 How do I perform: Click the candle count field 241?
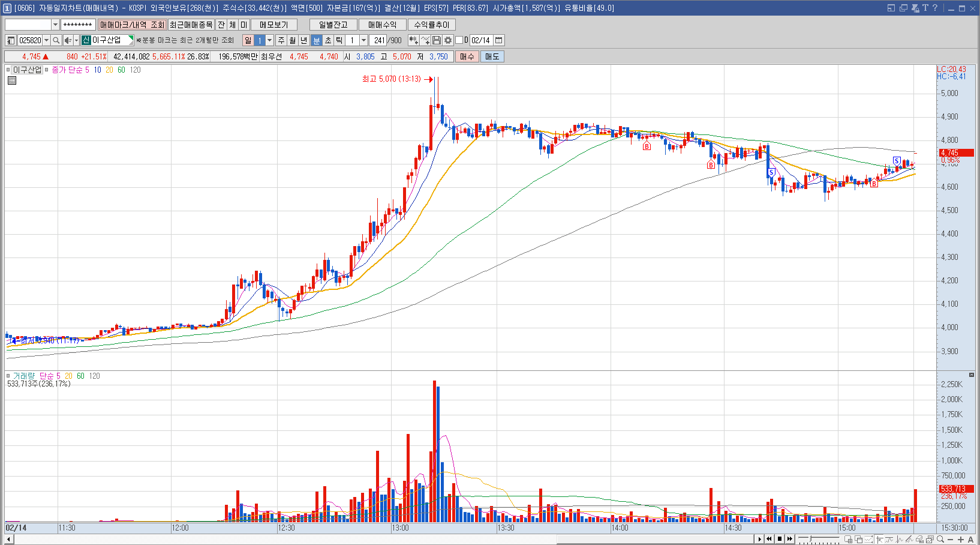pos(378,40)
